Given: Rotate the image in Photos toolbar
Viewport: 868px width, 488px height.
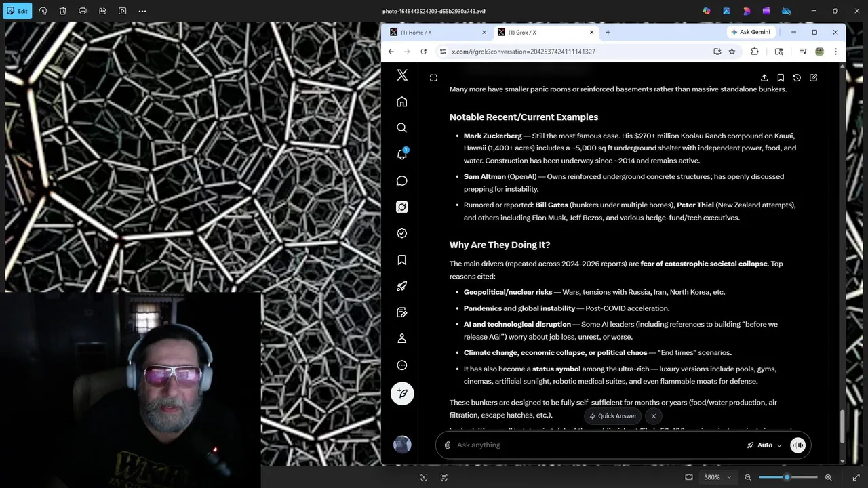Looking at the screenshot, I should 43,11.
